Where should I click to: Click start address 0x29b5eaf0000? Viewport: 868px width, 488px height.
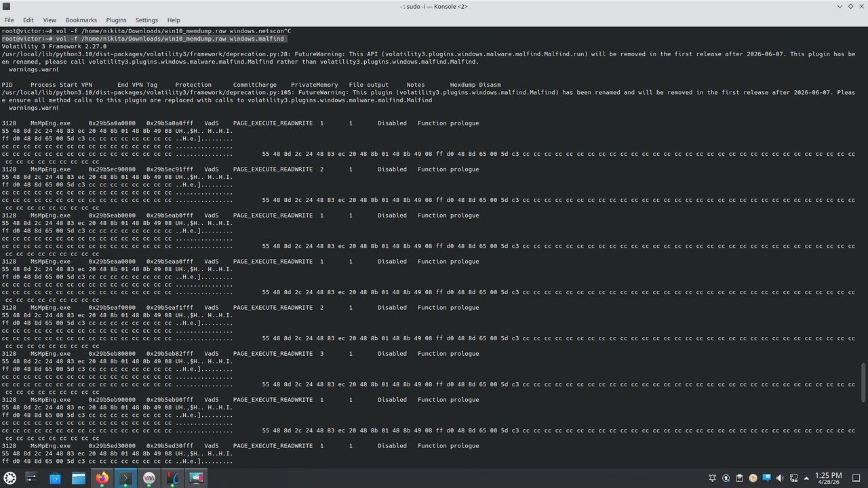(x=112, y=308)
